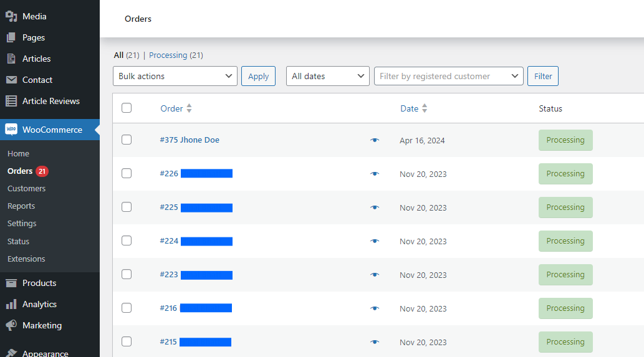644x357 pixels.
Task: Open the Customers submenu item
Action: tap(26, 188)
